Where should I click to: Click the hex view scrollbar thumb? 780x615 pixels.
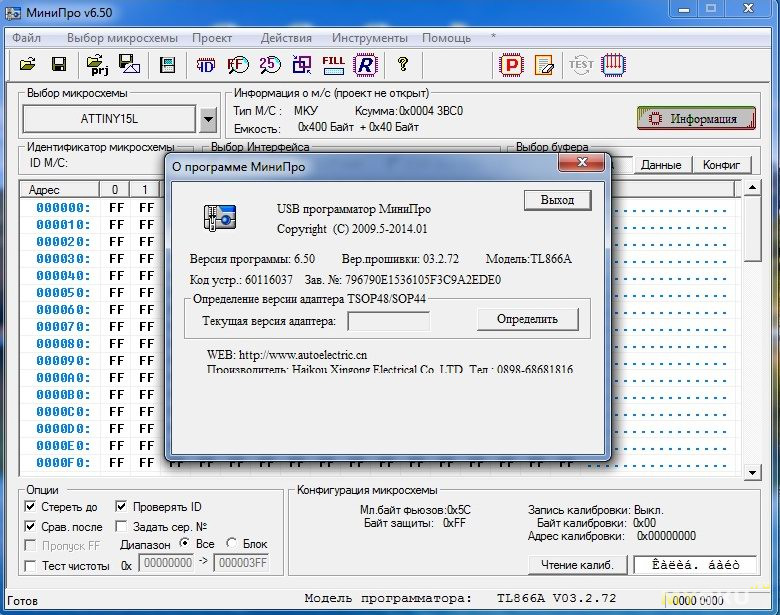click(753, 228)
